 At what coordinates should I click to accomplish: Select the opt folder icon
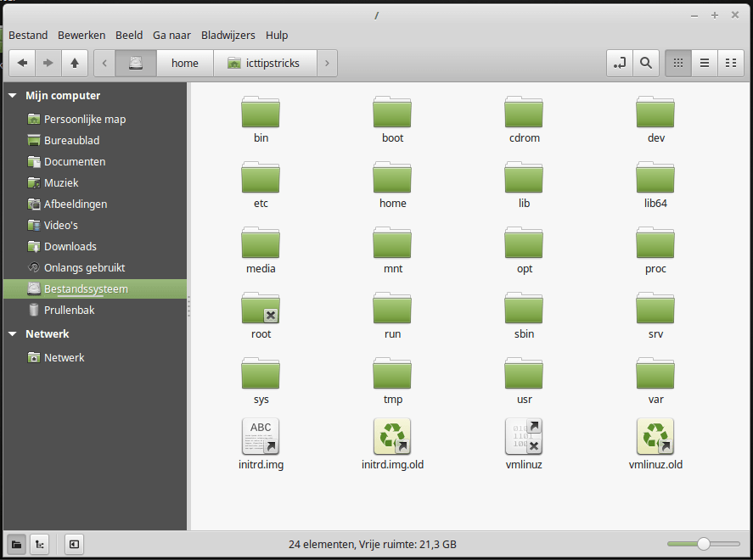tap(524, 243)
